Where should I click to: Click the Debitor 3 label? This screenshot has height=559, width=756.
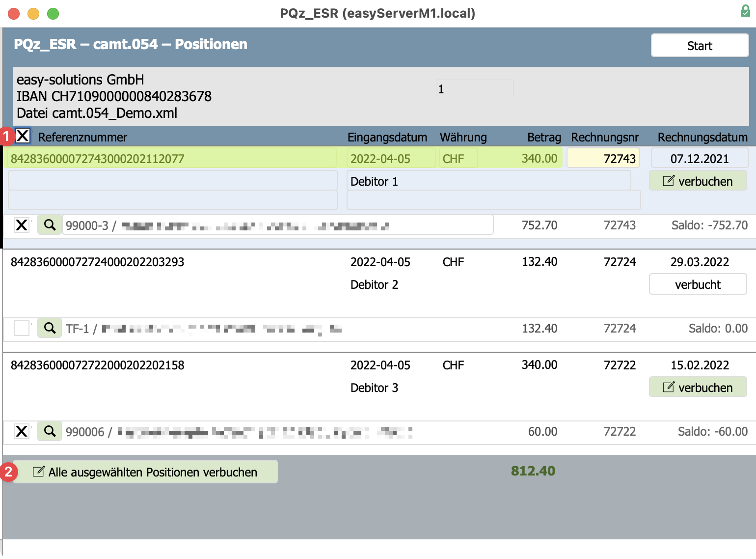374,388
